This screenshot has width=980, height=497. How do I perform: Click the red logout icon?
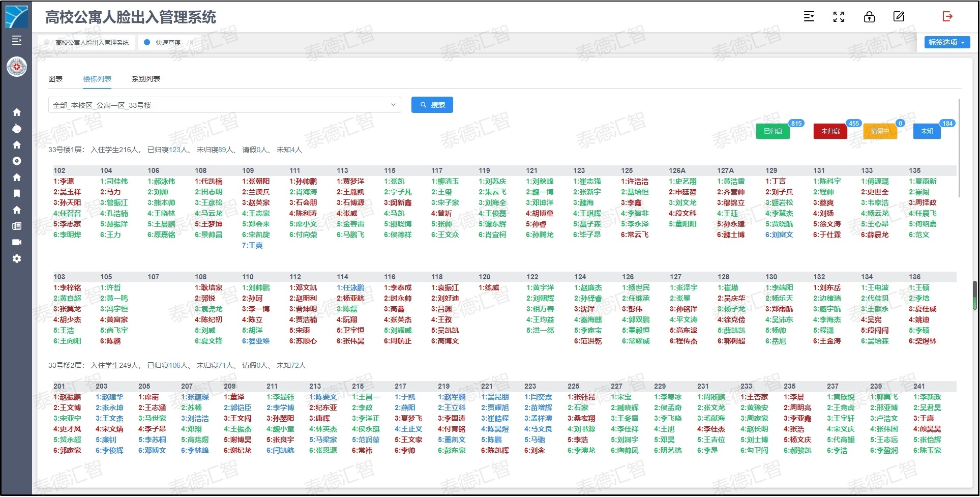click(947, 17)
